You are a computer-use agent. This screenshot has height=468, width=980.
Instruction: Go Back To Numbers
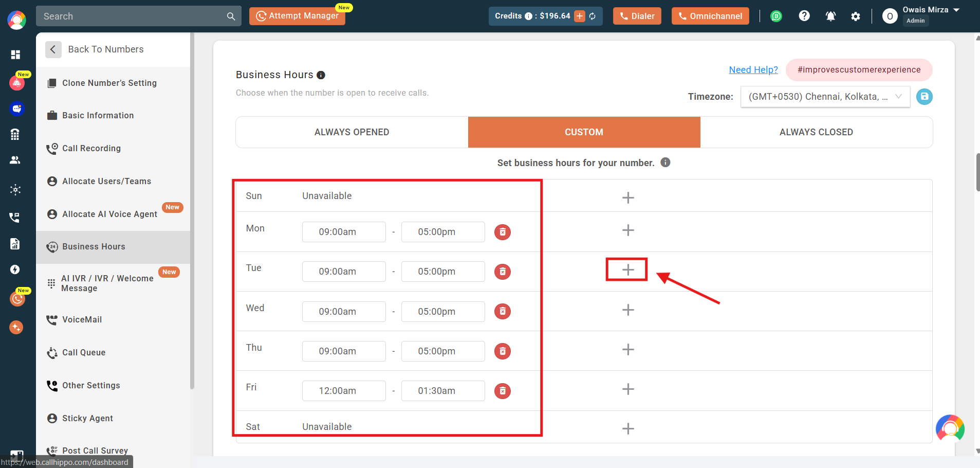click(x=95, y=49)
